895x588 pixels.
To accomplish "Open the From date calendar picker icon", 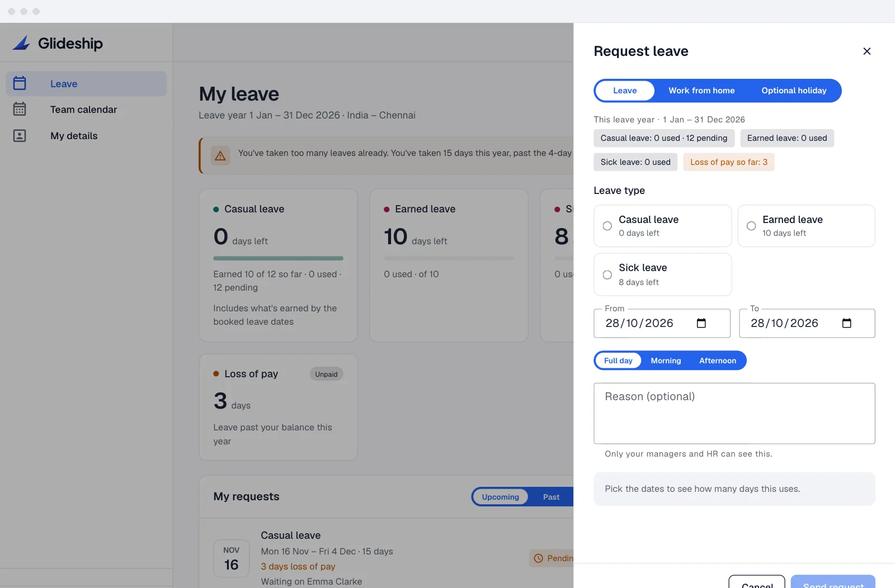I will [x=701, y=323].
